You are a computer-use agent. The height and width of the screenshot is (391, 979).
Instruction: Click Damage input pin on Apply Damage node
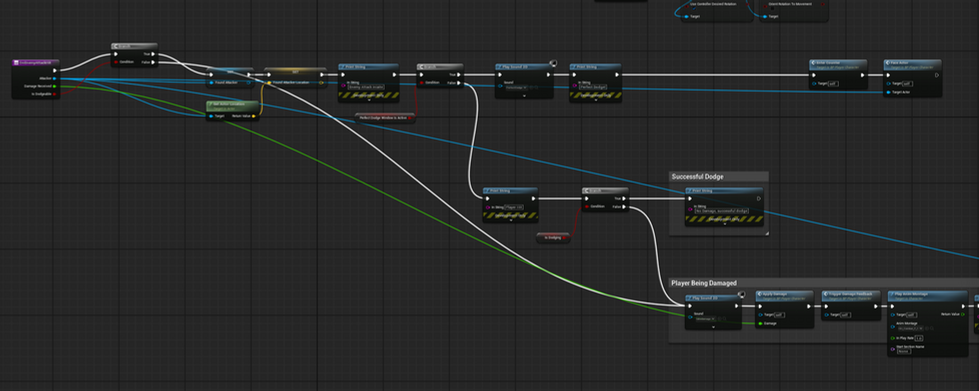pyautogui.click(x=760, y=324)
